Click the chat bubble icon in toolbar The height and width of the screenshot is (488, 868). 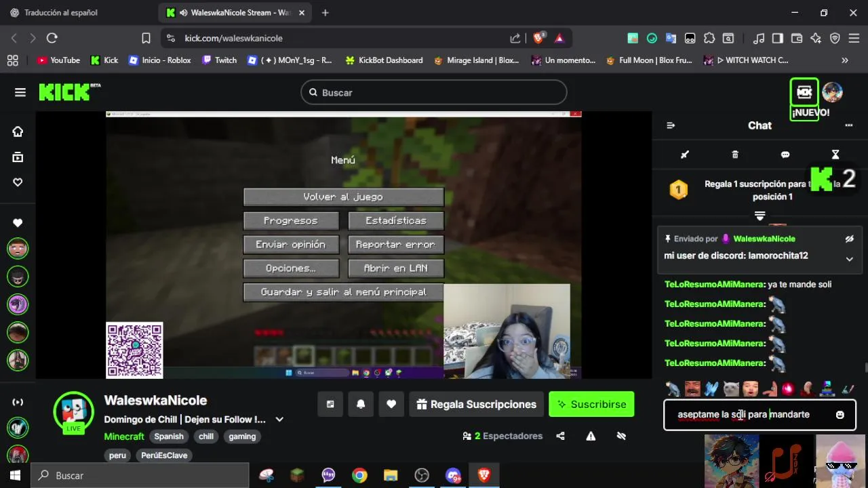coord(785,155)
